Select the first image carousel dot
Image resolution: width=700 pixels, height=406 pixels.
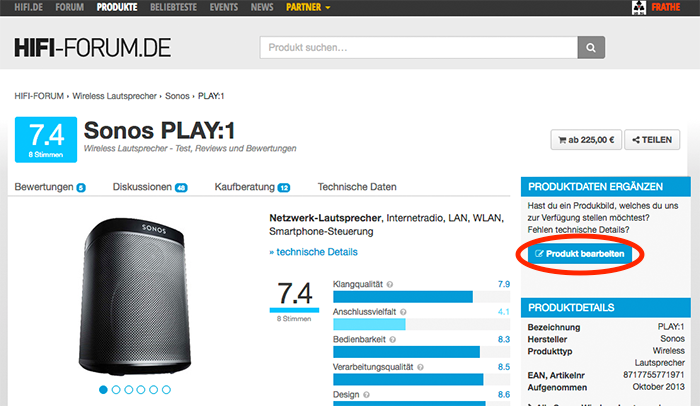coord(102,389)
